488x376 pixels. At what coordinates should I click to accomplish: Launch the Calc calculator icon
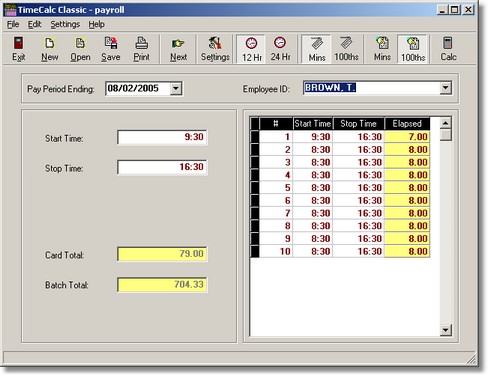pos(448,49)
